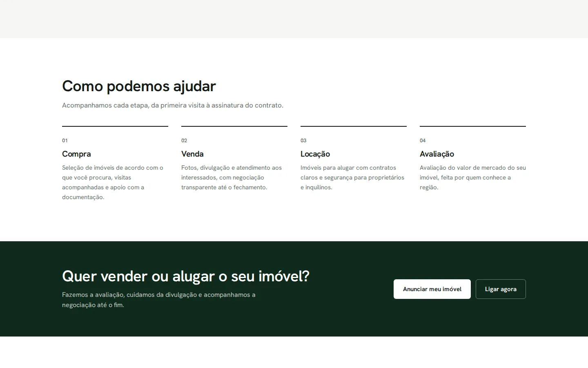The height and width of the screenshot is (368, 588).
Task: Click the 'Quer vender ou alugar' heading
Action: coord(186,276)
